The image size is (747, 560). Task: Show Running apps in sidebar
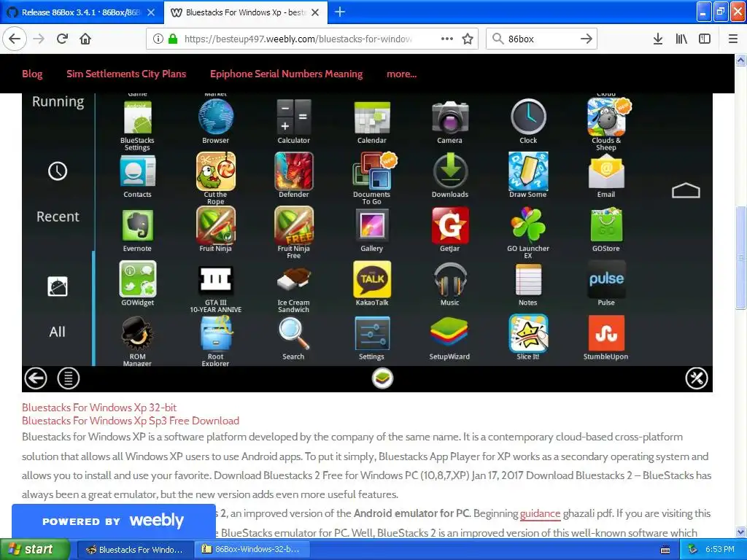[58, 101]
